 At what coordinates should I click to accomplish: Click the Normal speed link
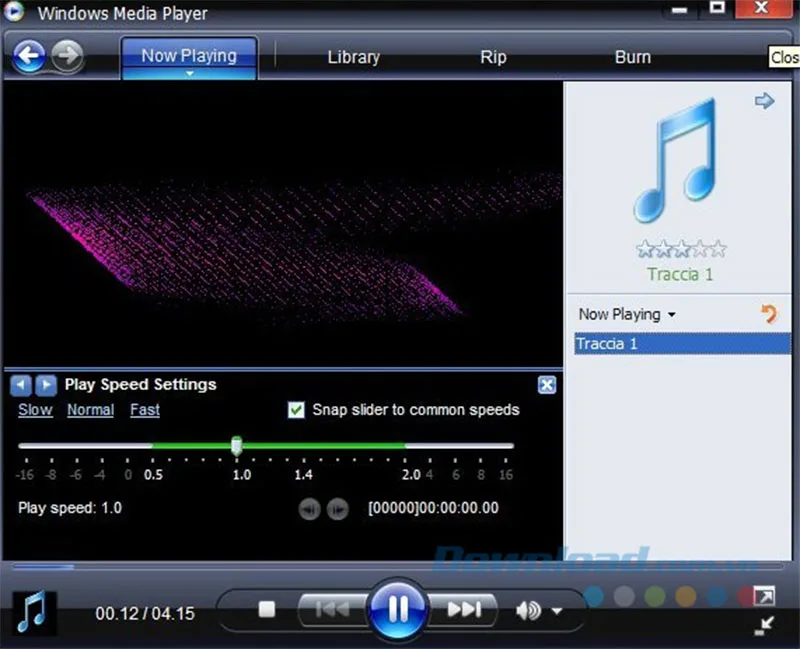click(90, 410)
